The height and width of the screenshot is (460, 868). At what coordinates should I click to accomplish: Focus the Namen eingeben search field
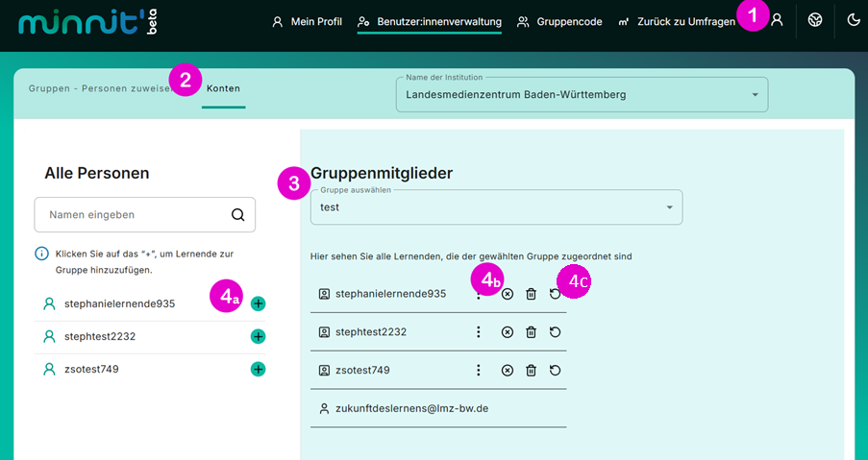coord(144,214)
